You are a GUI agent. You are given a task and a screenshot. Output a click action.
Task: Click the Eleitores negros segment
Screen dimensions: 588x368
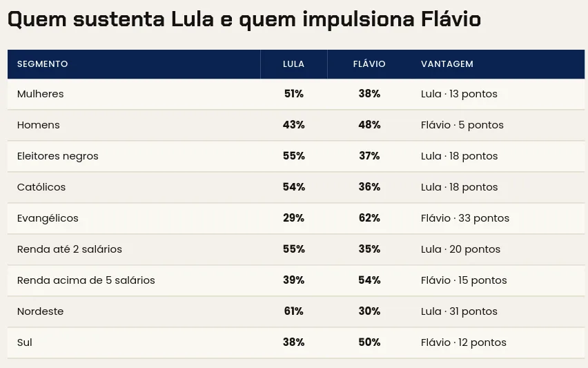click(58, 157)
